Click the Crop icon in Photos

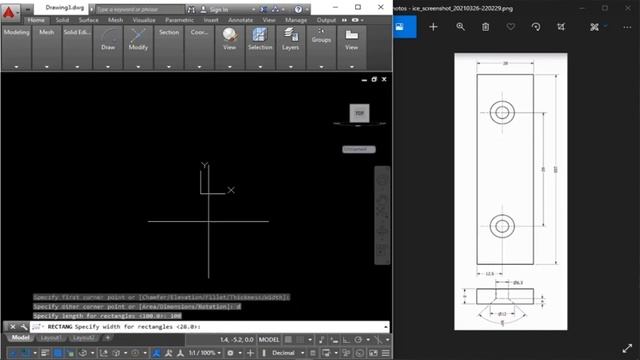[561, 27]
